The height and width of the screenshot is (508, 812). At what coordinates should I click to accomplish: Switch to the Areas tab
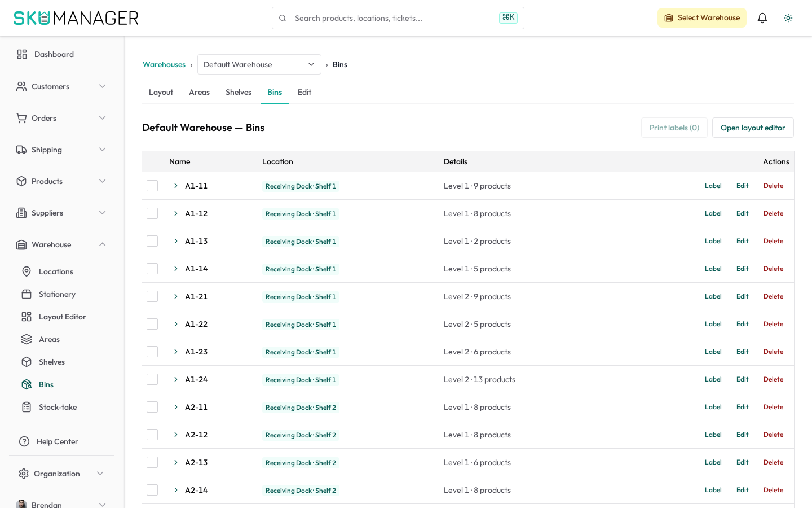(x=199, y=93)
